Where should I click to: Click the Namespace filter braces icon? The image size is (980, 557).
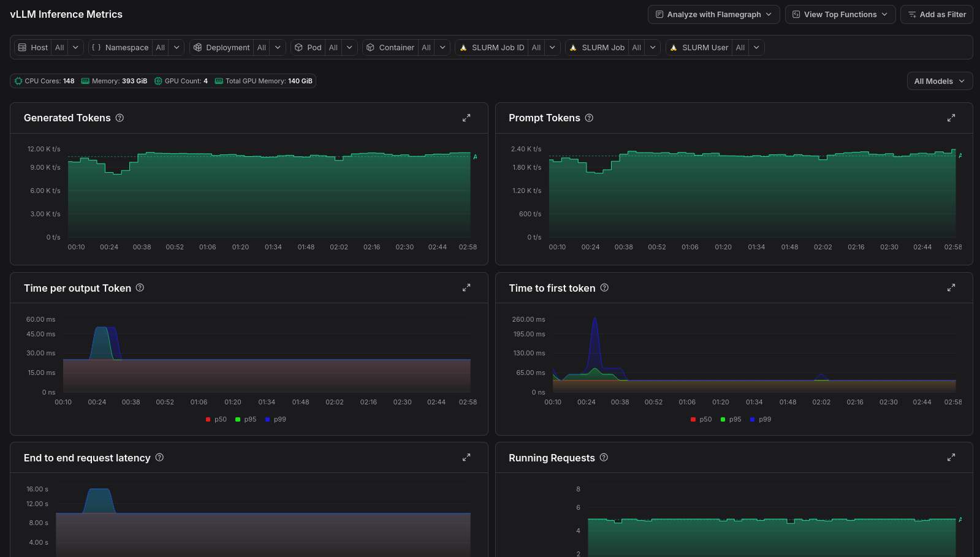click(96, 47)
